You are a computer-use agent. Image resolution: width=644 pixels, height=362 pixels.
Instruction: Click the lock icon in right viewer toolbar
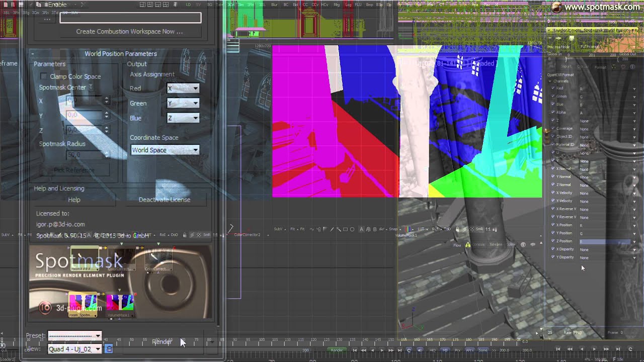pyautogui.click(x=457, y=229)
